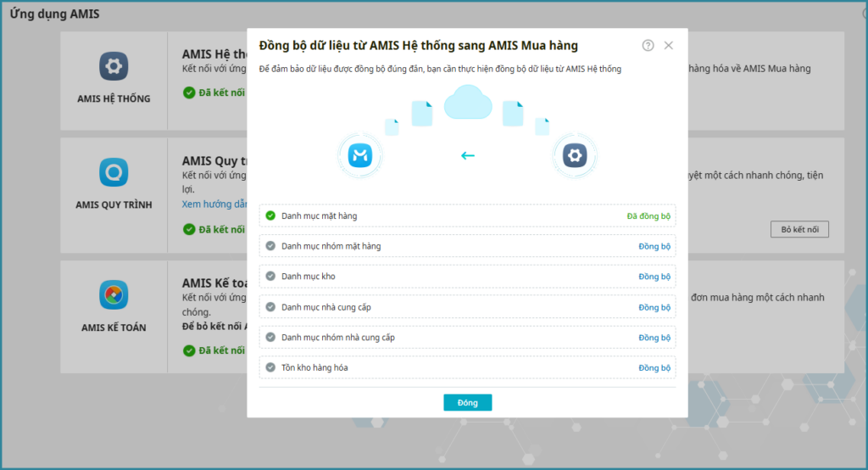Sync Danh mục nhóm nhà cung cấp via Đồng bộ
Image resolution: width=868 pixels, height=470 pixels.
[x=654, y=338]
